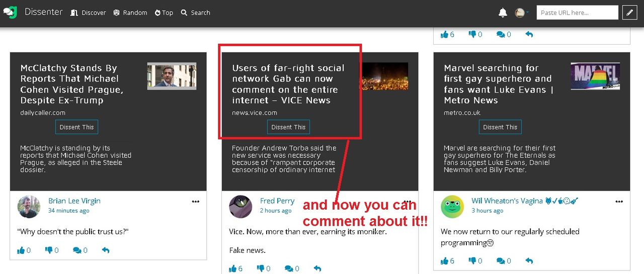Image resolution: width=644 pixels, height=274 pixels.
Task: Open the VICE article crowd thumbnail
Action: tap(384, 76)
